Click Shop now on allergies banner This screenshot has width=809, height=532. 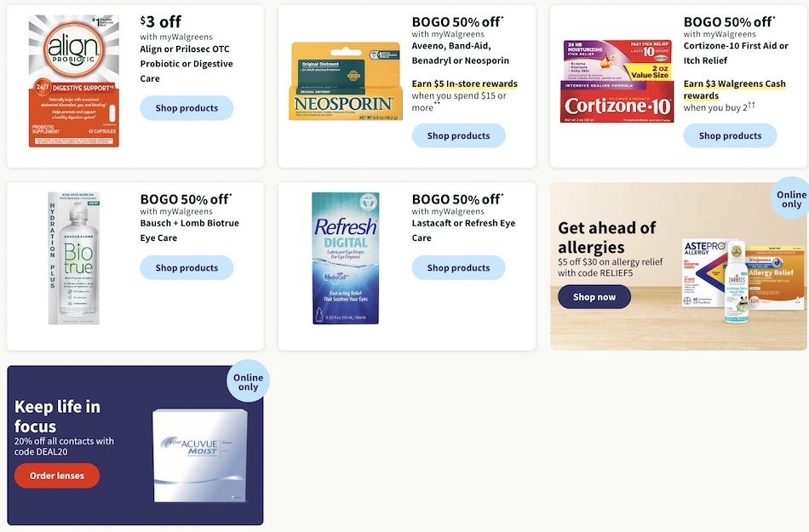coord(594,297)
